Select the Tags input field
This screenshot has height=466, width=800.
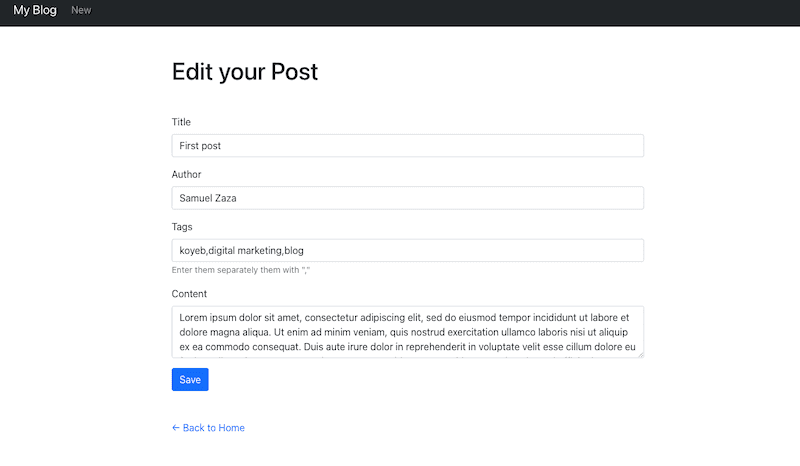(x=407, y=250)
